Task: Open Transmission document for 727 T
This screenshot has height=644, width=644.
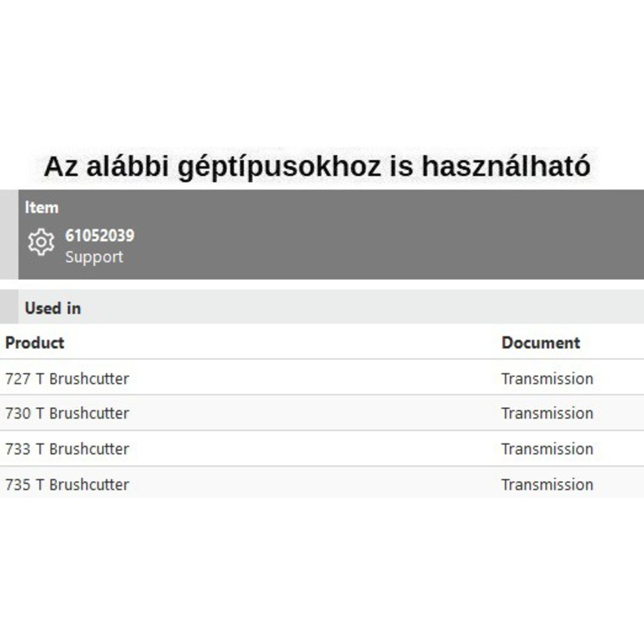Action: (547, 379)
